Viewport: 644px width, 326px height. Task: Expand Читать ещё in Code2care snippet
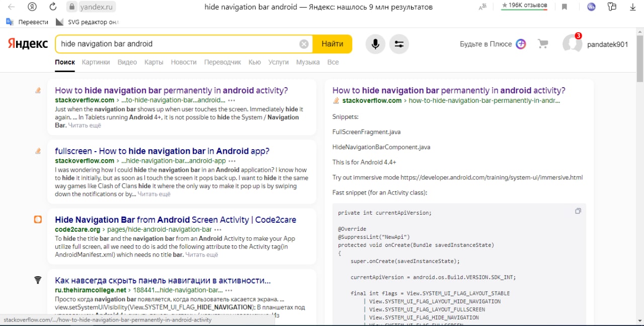pos(202,255)
